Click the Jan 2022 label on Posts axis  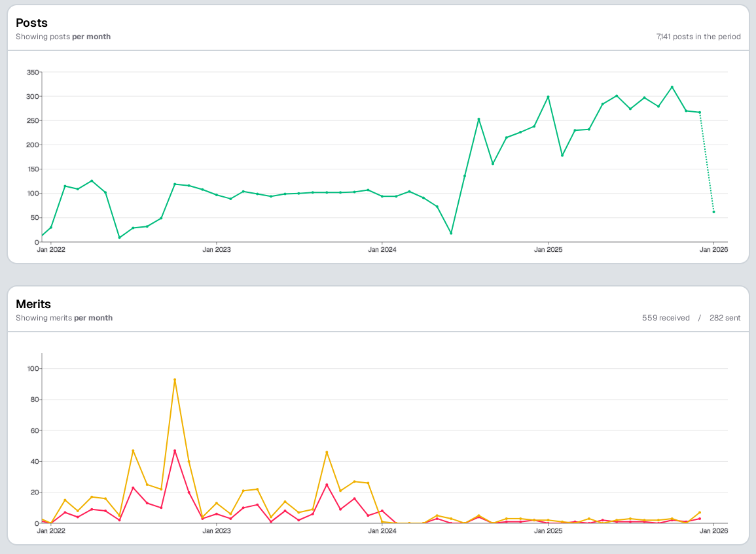[51, 249]
